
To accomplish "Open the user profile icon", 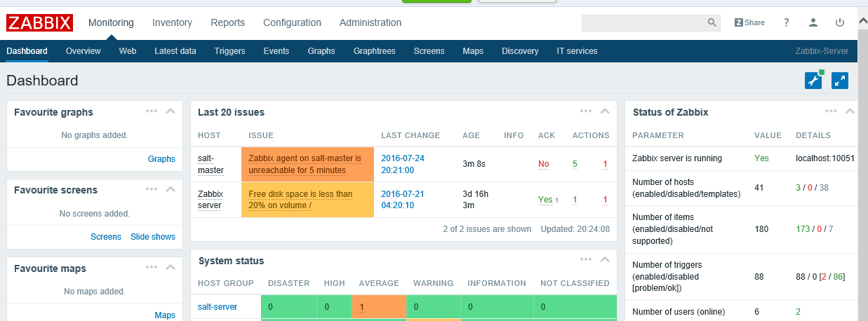I will click(813, 22).
